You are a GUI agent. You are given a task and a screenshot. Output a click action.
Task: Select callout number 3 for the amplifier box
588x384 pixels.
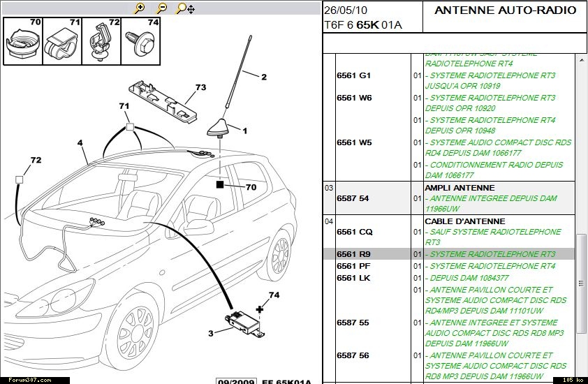pyautogui.click(x=210, y=334)
